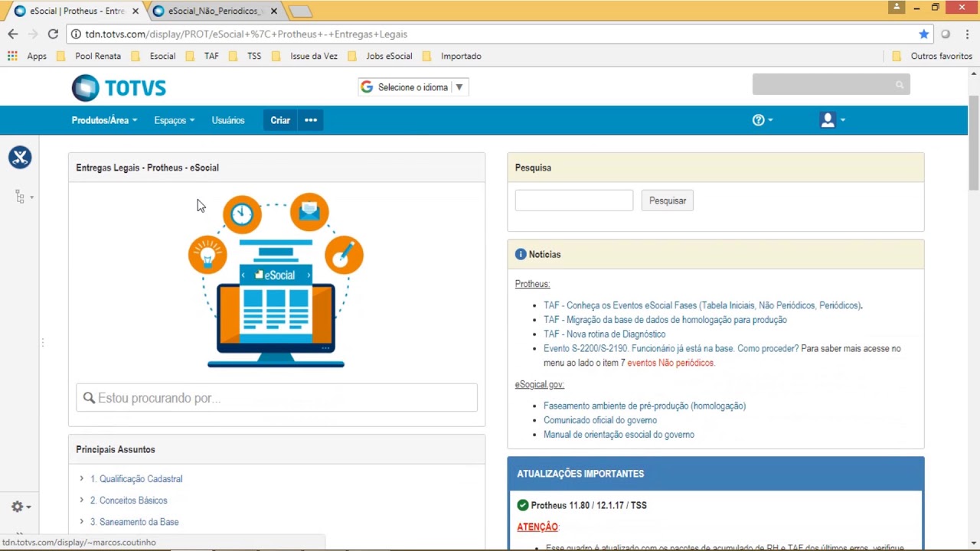Viewport: 980px width, 551px height.
Task: Expand 3. Saneamento da Base item
Action: [x=82, y=522]
